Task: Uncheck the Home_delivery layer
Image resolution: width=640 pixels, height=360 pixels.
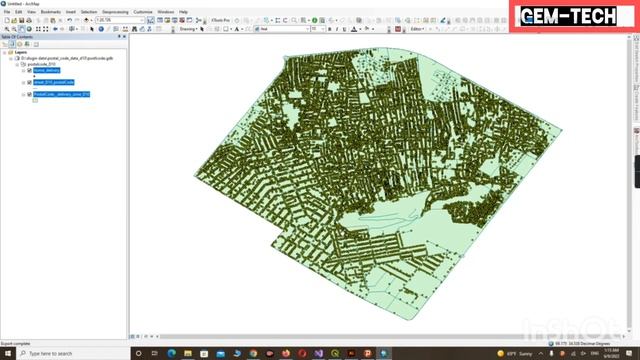Action: point(29,70)
